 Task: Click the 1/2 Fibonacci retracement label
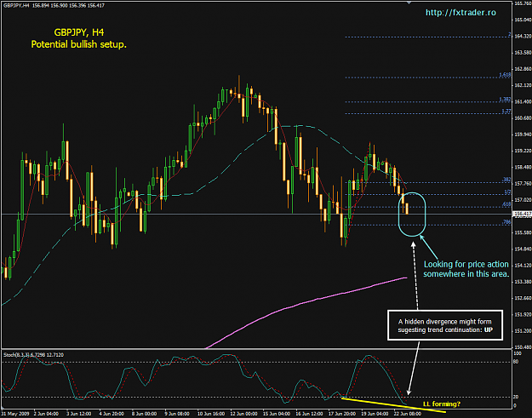coord(507,192)
